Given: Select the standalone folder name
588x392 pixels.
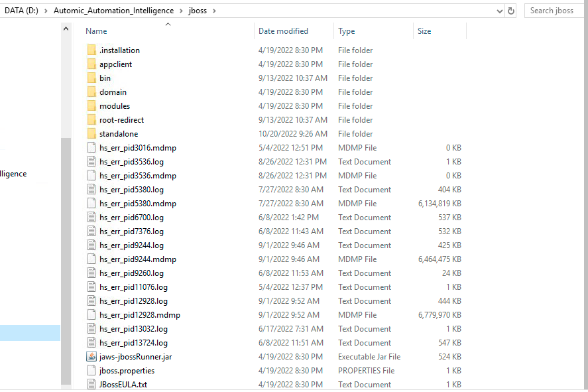Looking at the screenshot, I should [119, 134].
